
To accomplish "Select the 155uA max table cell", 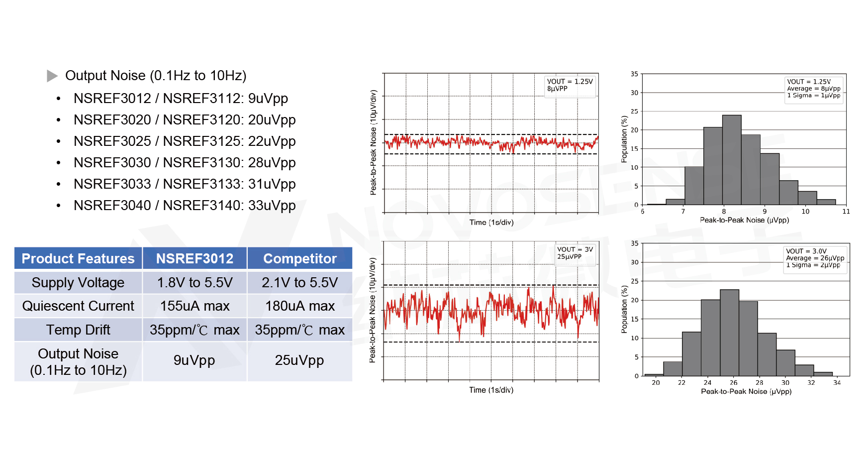I will click(194, 306).
